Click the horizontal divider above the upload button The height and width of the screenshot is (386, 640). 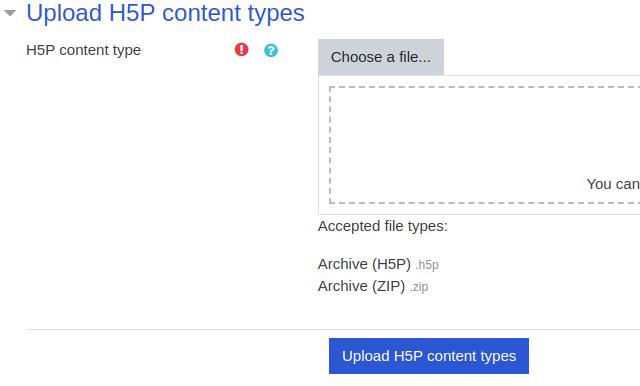pos(333,329)
